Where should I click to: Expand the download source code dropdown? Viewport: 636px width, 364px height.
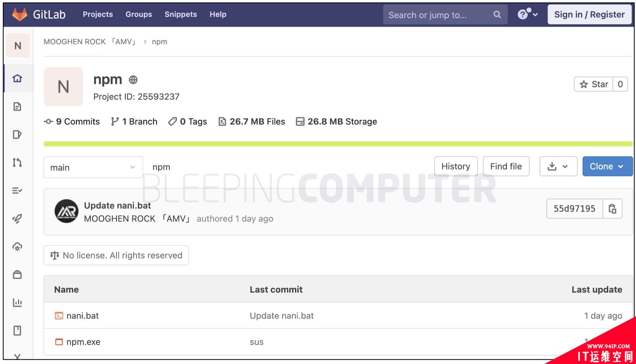(558, 166)
